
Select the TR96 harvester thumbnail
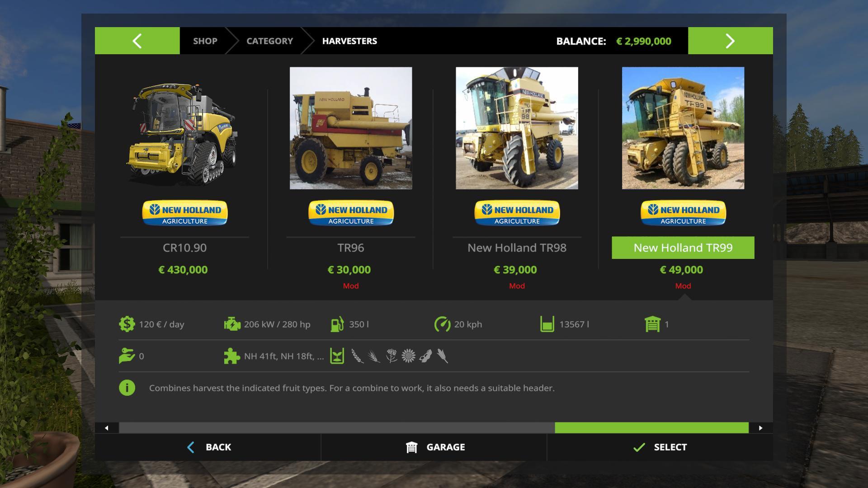click(351, 128)
